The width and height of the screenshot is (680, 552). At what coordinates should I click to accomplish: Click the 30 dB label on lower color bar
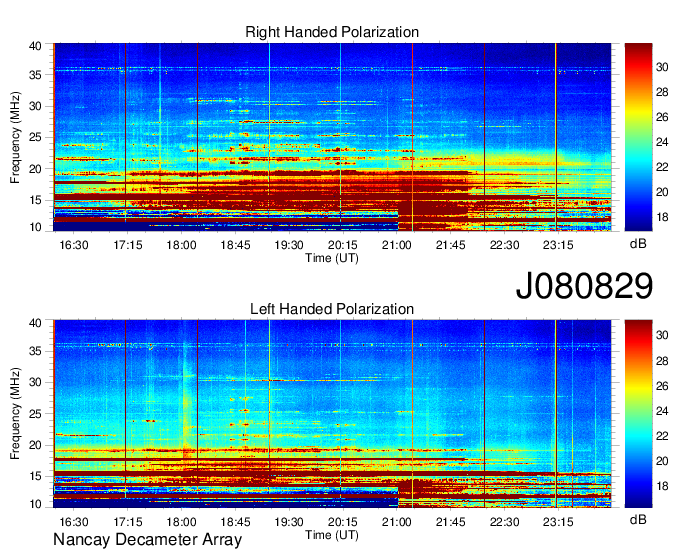pyautogui.click(x=662, y=335)
